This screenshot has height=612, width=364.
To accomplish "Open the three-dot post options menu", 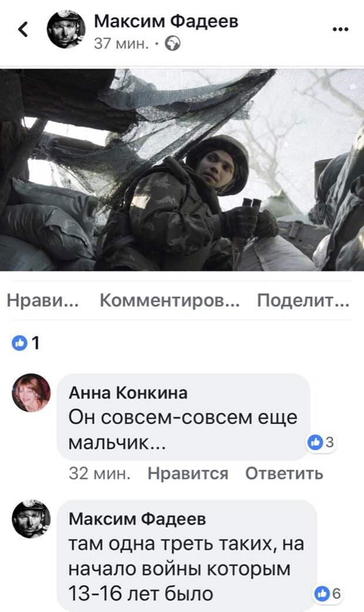I will (x=340, y=29).
